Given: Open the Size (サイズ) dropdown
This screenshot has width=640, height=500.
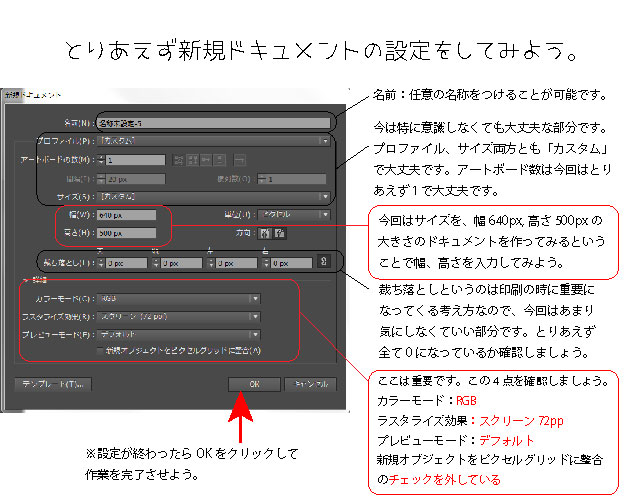Looking at the screenshot, I should (x=213, y=197).
